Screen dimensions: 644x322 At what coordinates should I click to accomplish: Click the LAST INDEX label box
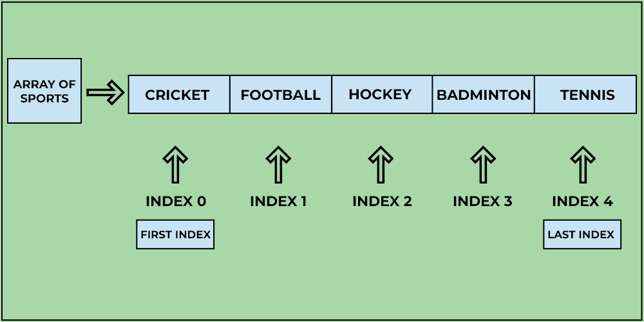(x=582, y=234)
